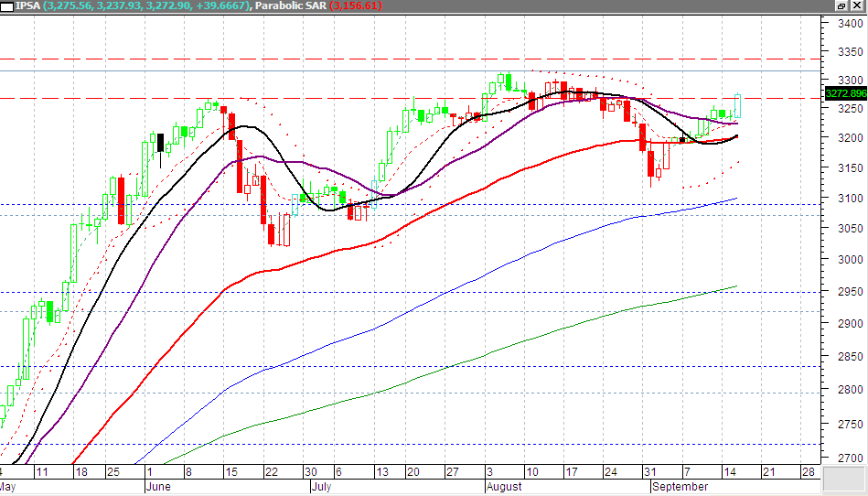Click the August month label on time axis
868x496 pixels.
504,487
